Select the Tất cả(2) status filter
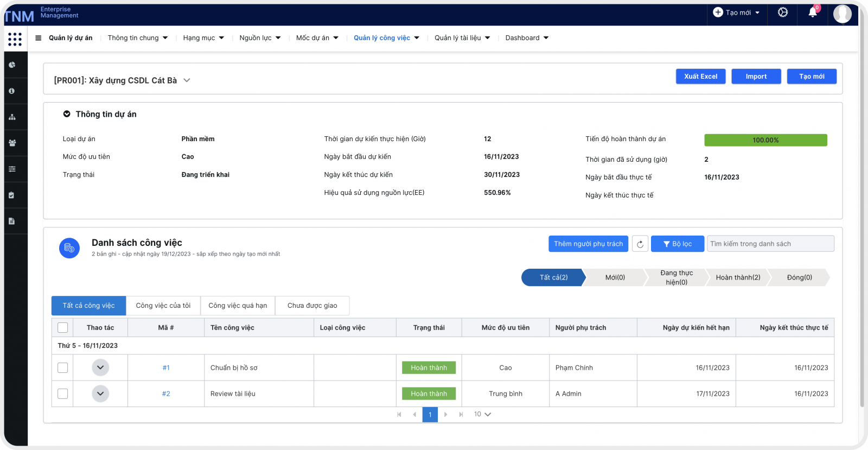The image size is (868, 450). tap(553, 277)
